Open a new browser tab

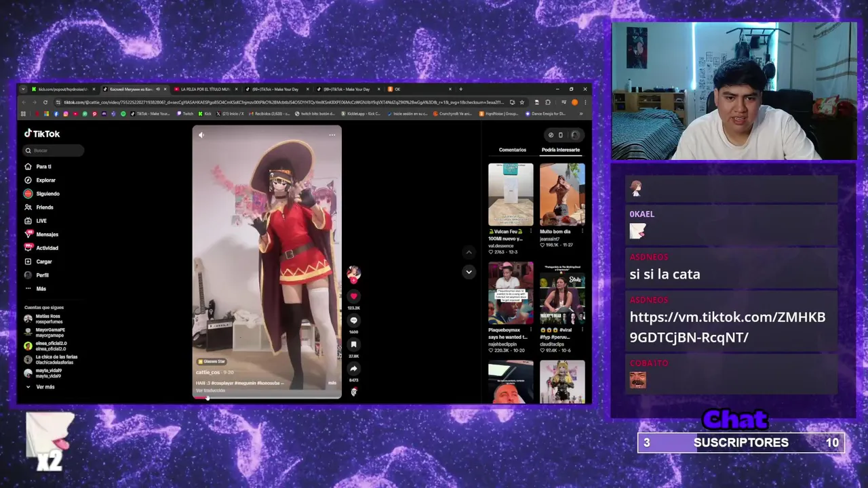pyautogui.click(x=460, y=89)
